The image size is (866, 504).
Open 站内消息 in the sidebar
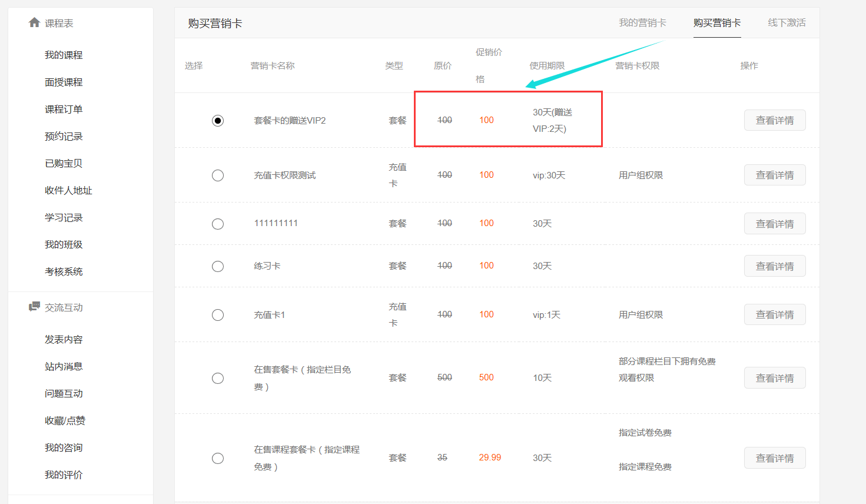click(64, 366)
